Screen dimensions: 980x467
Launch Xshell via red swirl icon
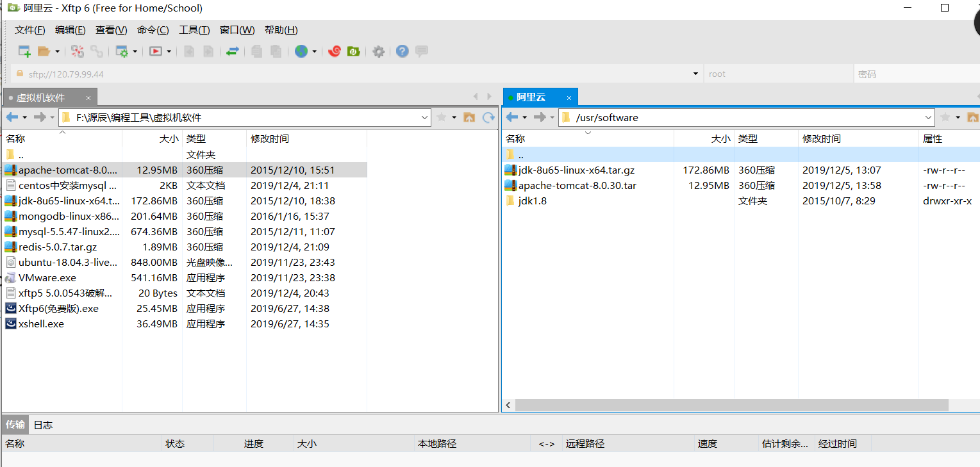334,51
